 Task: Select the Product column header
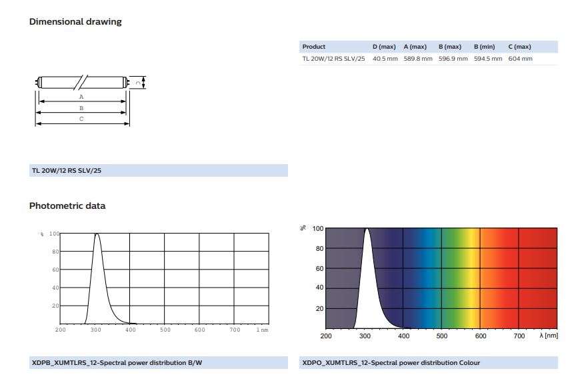point(314,47)
